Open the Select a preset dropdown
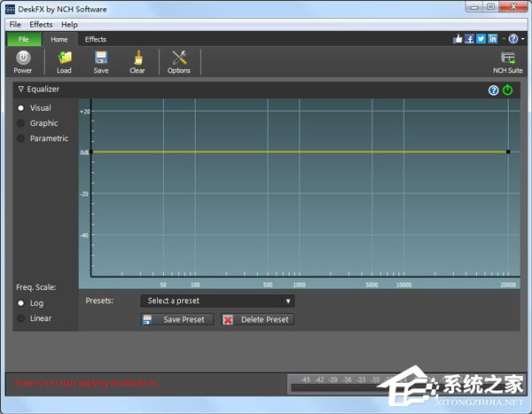Image resolution: width=532 pixels, height=414 pixels. coord(217,301)
